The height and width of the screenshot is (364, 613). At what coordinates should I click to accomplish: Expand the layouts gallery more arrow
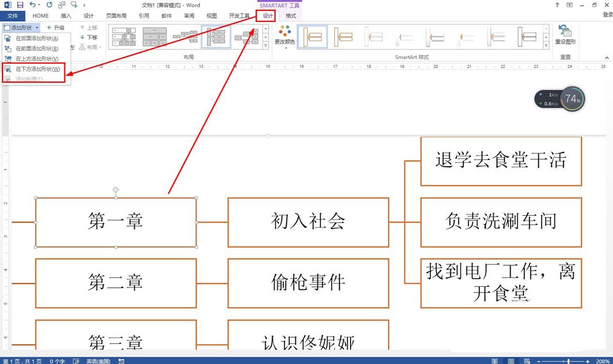(x=266, y=46)
